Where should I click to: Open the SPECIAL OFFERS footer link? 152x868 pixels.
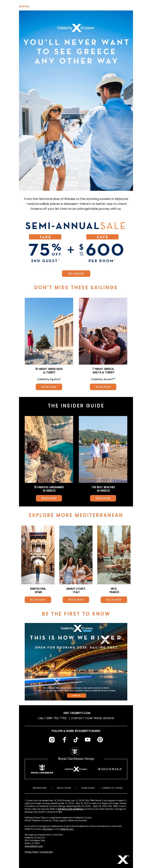(64, 788)
